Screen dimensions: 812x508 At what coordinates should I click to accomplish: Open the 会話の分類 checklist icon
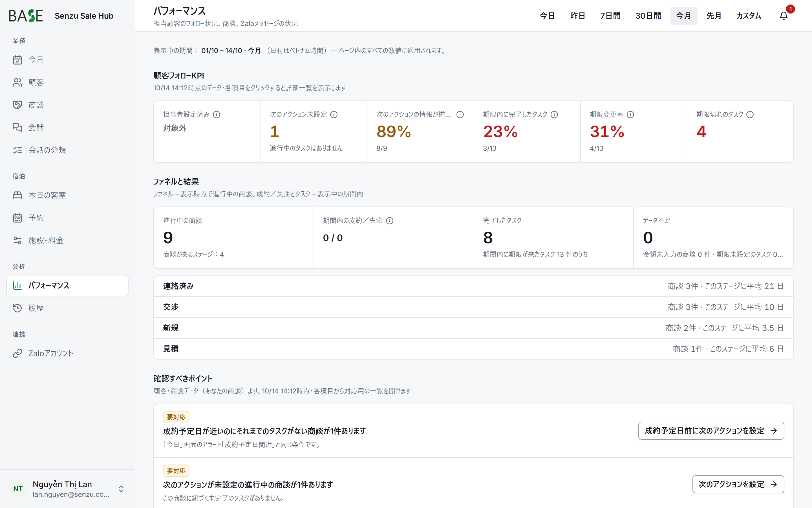point(17,150)
